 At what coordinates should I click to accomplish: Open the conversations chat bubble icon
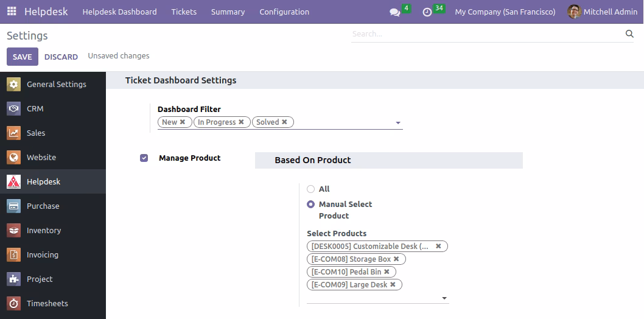click(x=394, y=12)
